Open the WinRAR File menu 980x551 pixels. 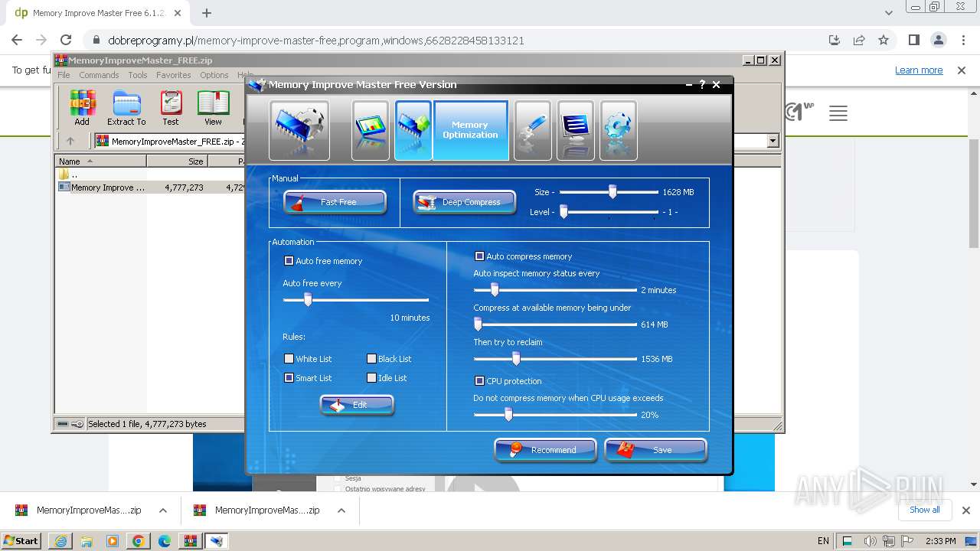(x=64, y=75)
